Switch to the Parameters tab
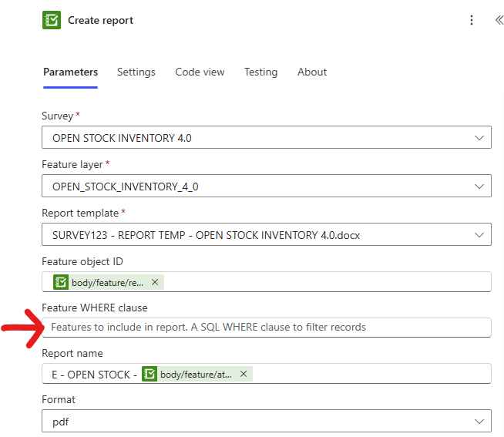 coord(70,72)
